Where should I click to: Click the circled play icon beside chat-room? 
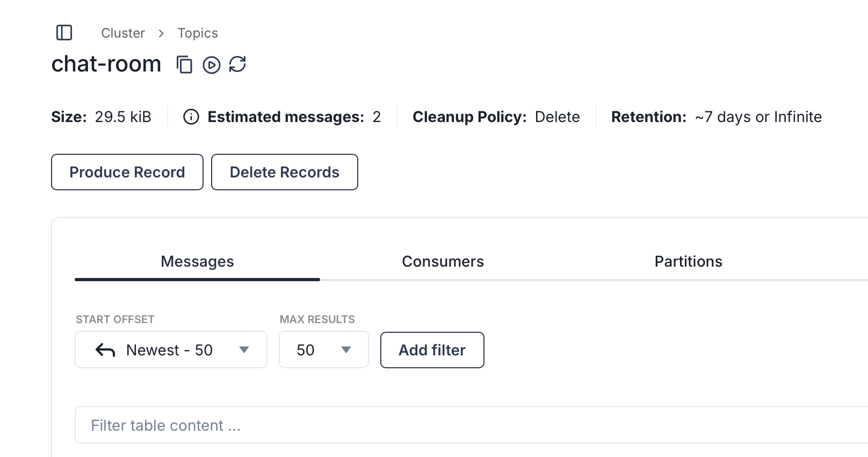[x=211, y=65]
